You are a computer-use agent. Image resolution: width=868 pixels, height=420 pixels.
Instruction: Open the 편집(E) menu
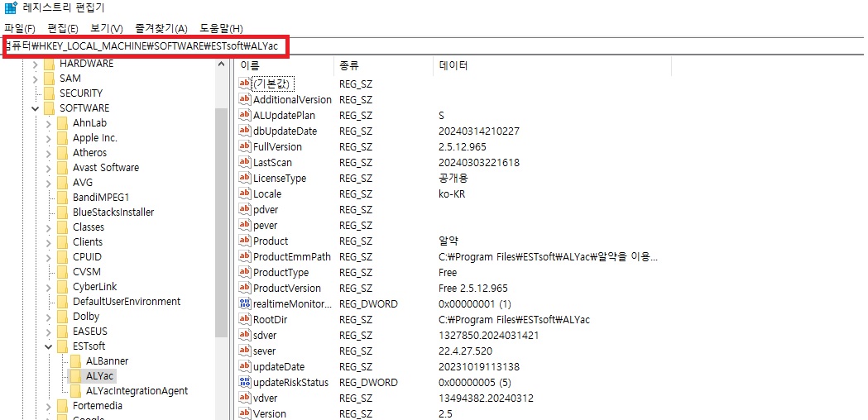pos(63,28)
